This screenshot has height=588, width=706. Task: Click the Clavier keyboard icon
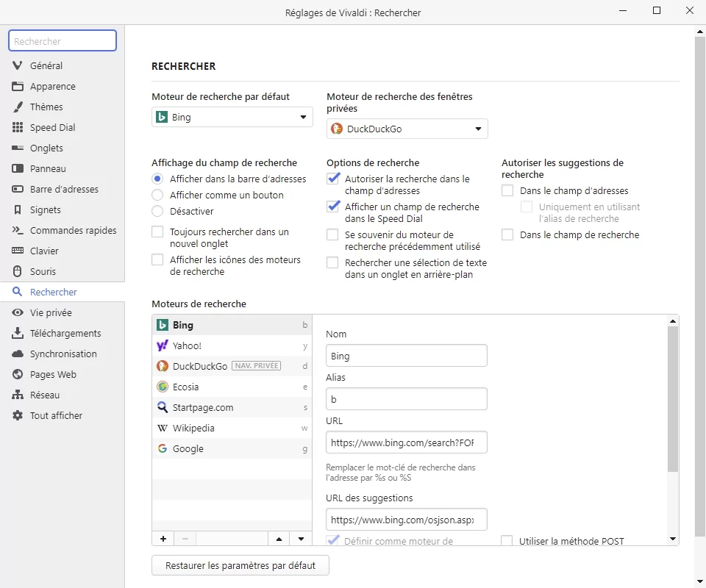coord(17,251)
